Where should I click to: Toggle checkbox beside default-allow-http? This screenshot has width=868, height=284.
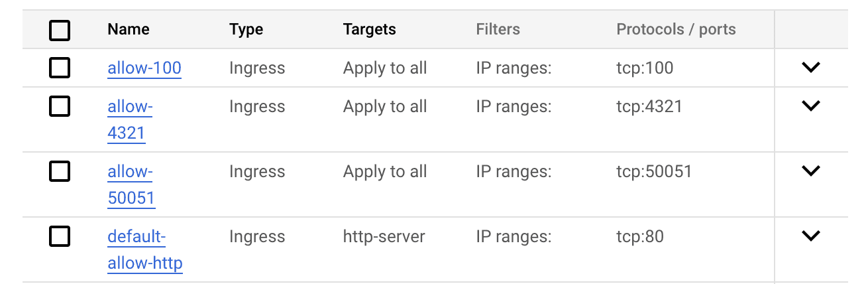pyautogui.click(x=60, y=236)
